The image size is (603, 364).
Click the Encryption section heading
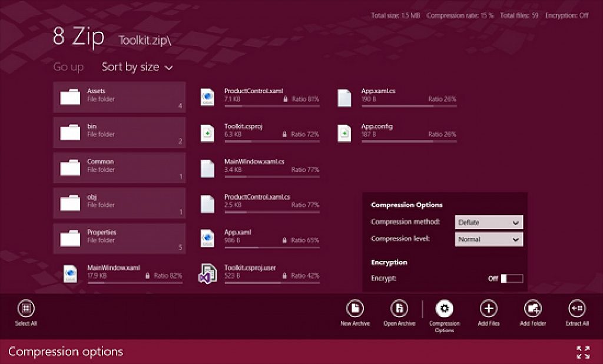pyautogui.click(x=389, y=263)
